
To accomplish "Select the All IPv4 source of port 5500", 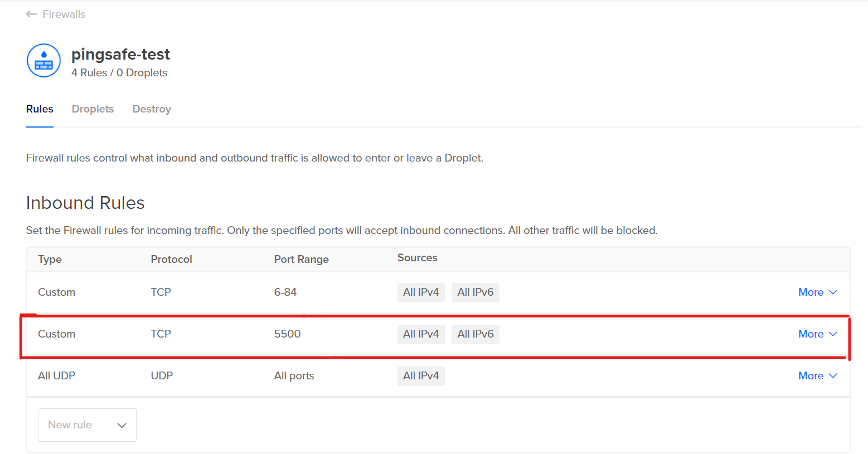I will 421,334.
